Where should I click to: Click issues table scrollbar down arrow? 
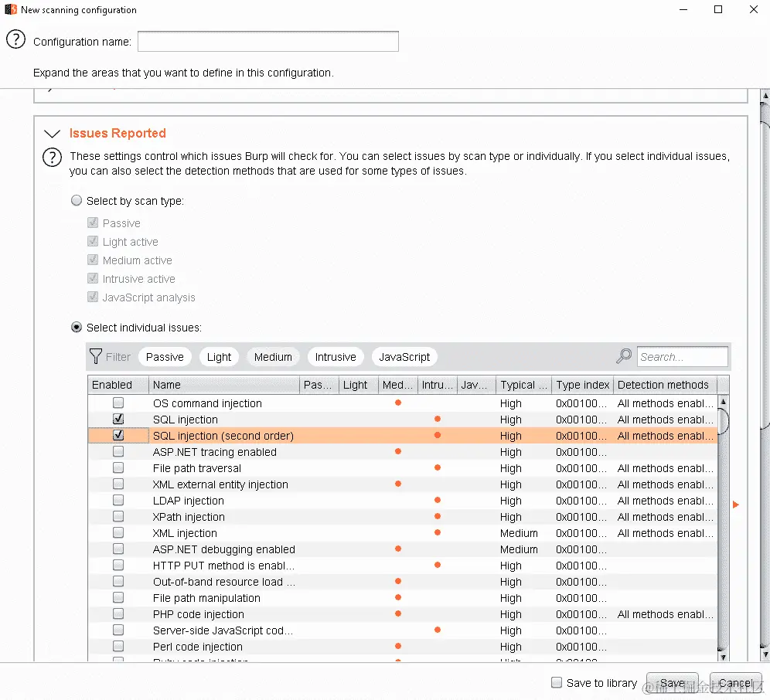pyautogui.click(x=723, y=656)
